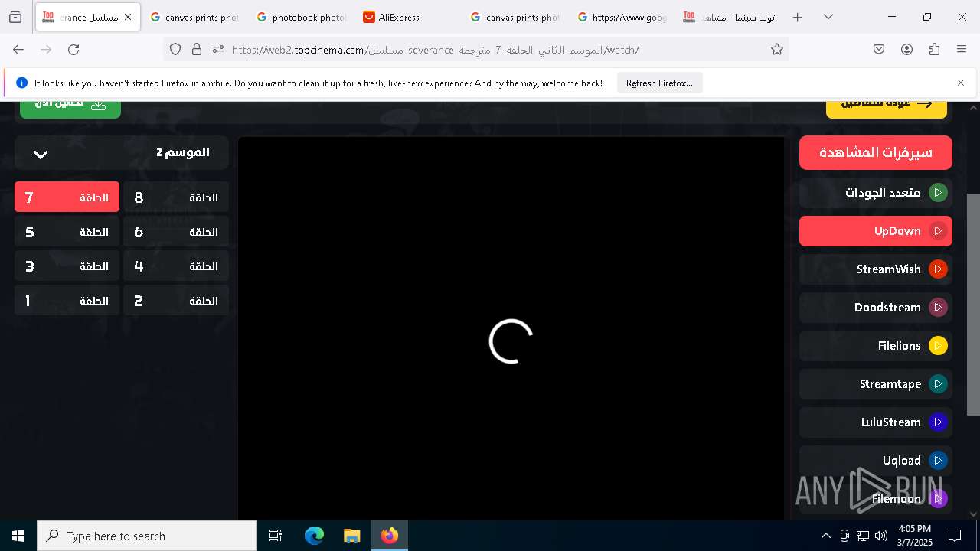Image resolution: width=980 pixels, height=551 pixels.
Task: Click the yellow back arrow button
Action: point(887,109)
